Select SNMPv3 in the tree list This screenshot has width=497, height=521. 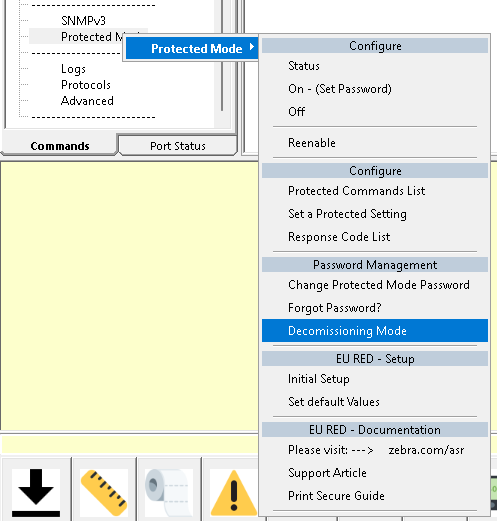click(x=83, y=21)
